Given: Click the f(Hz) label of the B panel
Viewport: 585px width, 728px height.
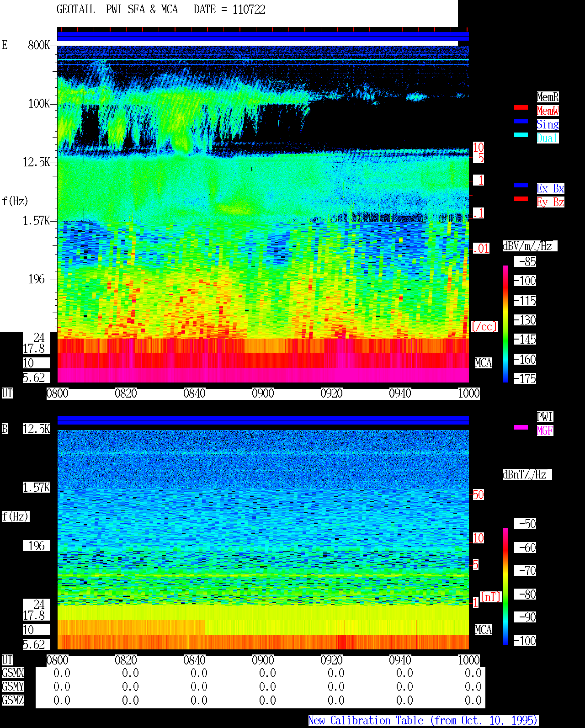Looking at the screenshot, I should (x=15, y=516).
